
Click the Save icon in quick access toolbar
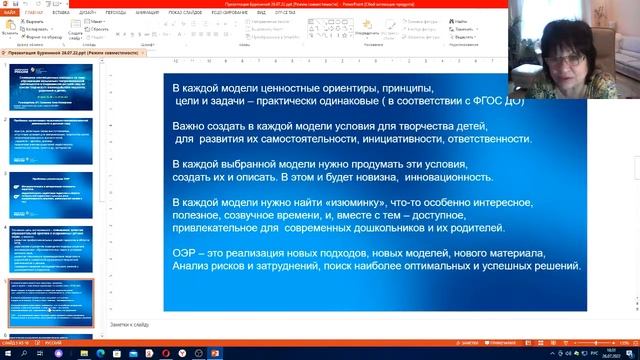(x=16, y=4)
